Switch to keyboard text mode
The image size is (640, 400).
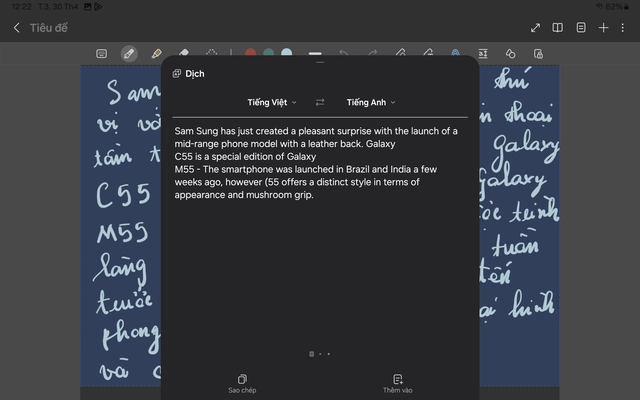102,53
